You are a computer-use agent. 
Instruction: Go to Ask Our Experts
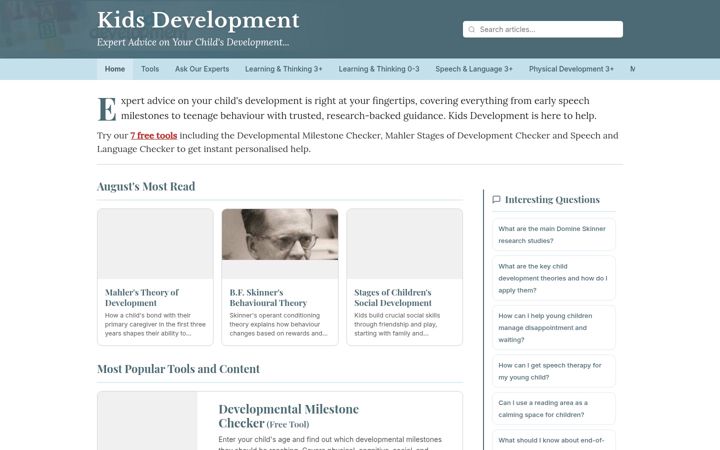pos(202,69)
